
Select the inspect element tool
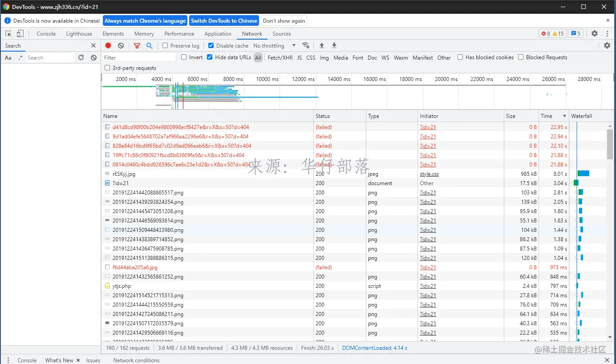pyautogui.click(x=8, y=34)
